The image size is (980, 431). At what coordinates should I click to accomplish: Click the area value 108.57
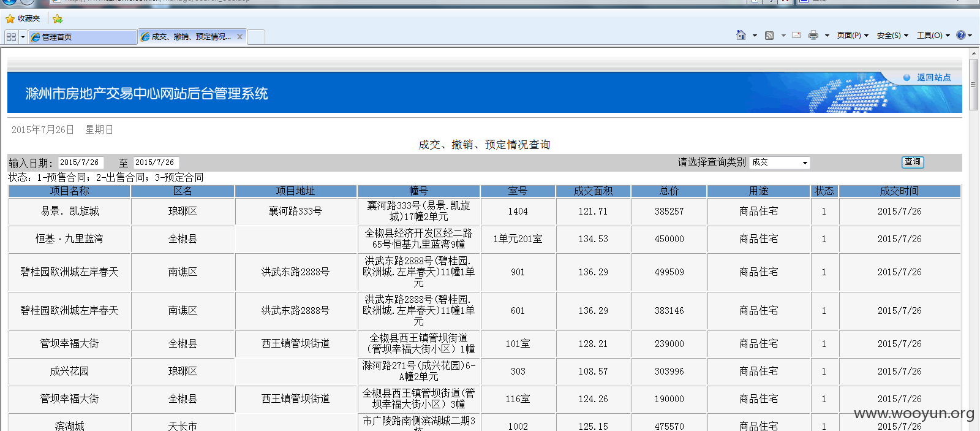point(593,372)
